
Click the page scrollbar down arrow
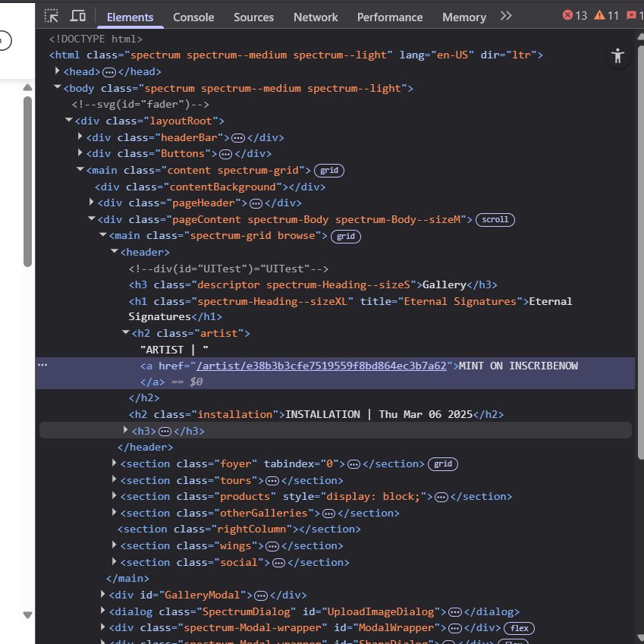[27, 615]
